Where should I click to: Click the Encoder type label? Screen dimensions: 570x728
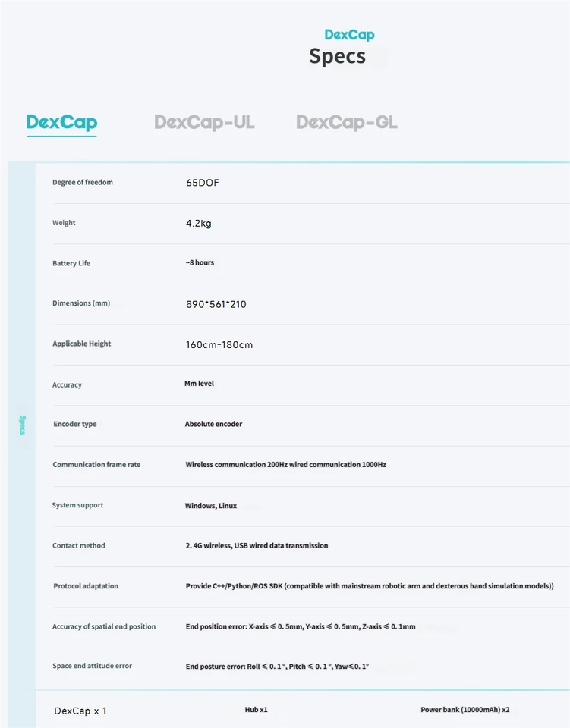coord(75,424)
